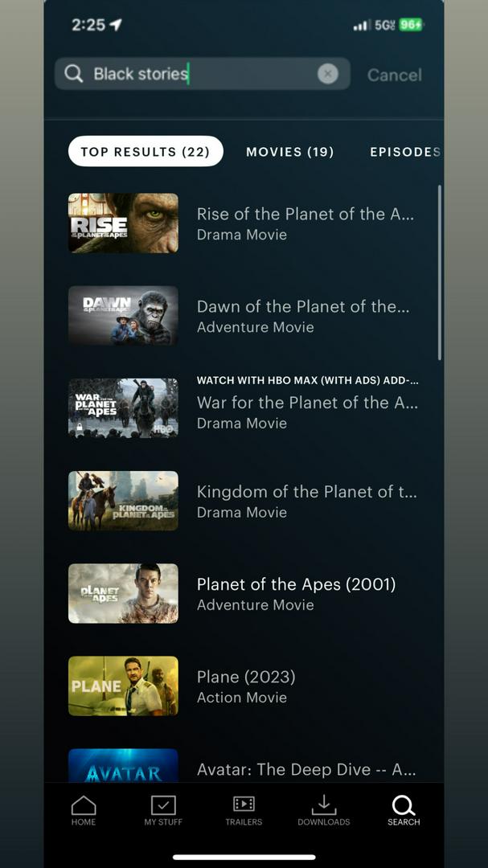488x868 pixels.
Task: Click inside the Black stories search field
Action: (x=202, y=74)
